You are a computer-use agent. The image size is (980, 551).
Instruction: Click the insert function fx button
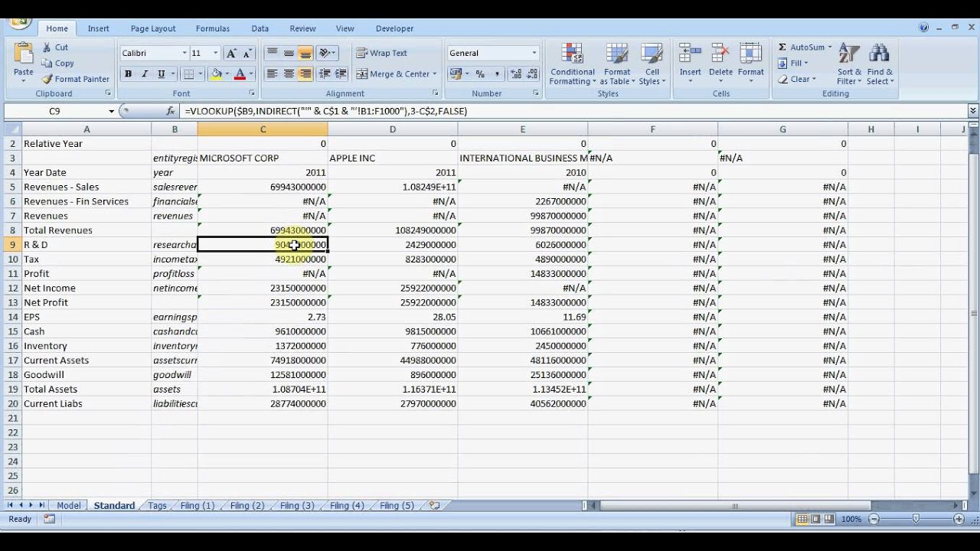coord(171,111)
